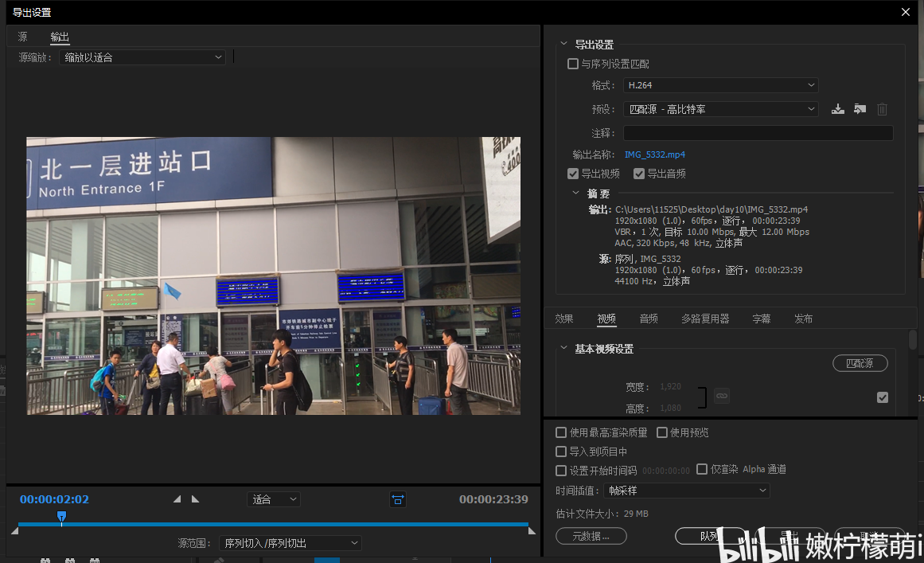The height and width of the screenshot is (563, 924).
Task: Click the save preset icon
Action: click(837, 109)
